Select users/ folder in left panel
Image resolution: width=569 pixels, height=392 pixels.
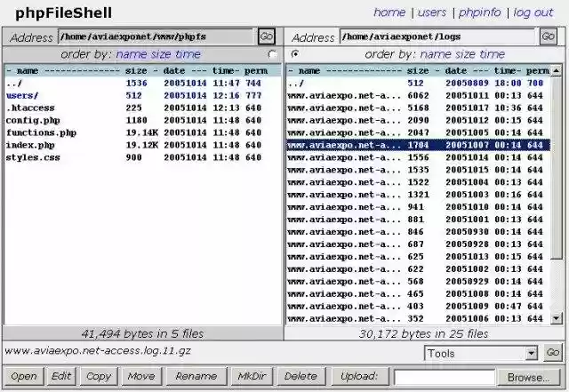tap(142, 96)
